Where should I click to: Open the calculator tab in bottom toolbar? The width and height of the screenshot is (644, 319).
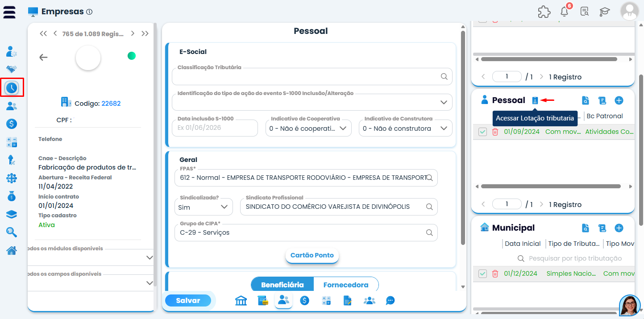(326, 301)
